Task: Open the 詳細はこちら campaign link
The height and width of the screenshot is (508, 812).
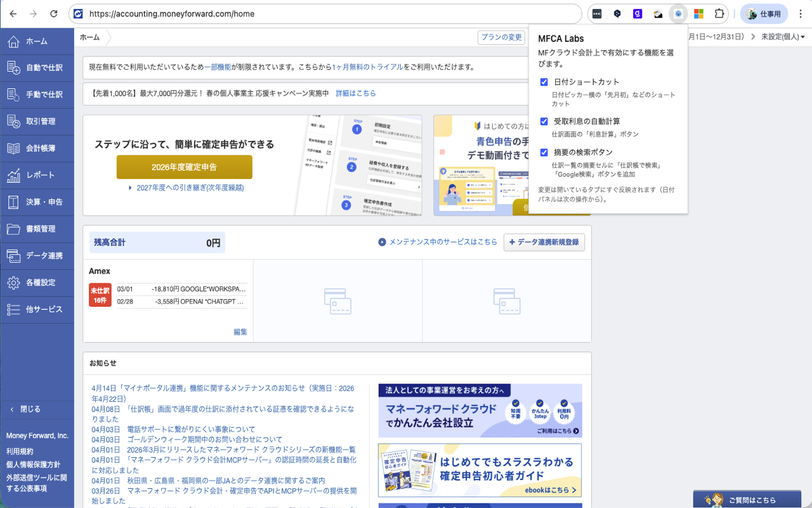Action: pos(356,93)
